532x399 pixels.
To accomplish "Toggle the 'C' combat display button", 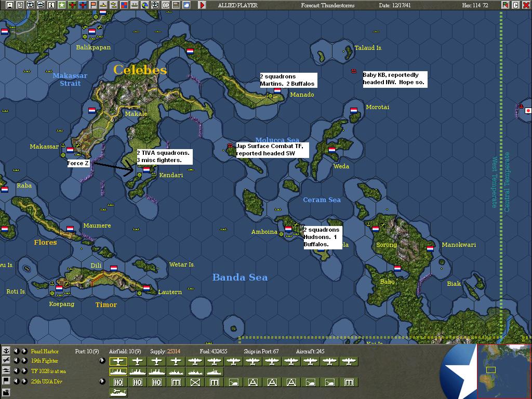I will pos(515,4).
